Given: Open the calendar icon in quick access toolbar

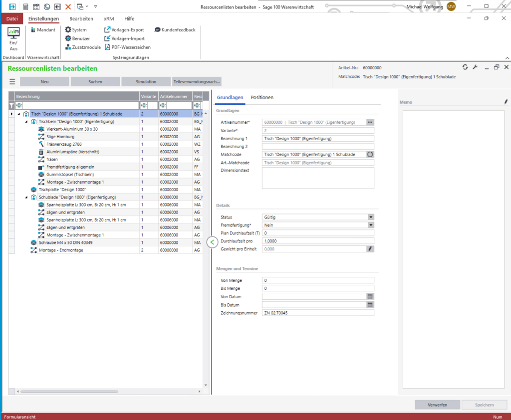Looking at the screenshot, I should (36, 6).
